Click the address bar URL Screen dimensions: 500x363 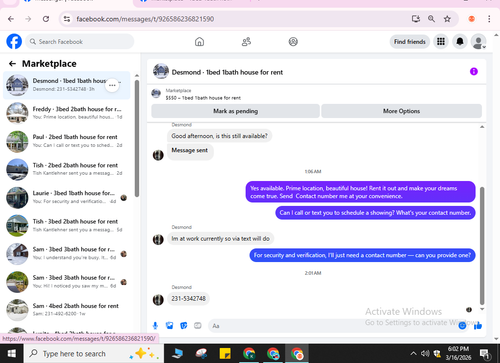(145, 19)
